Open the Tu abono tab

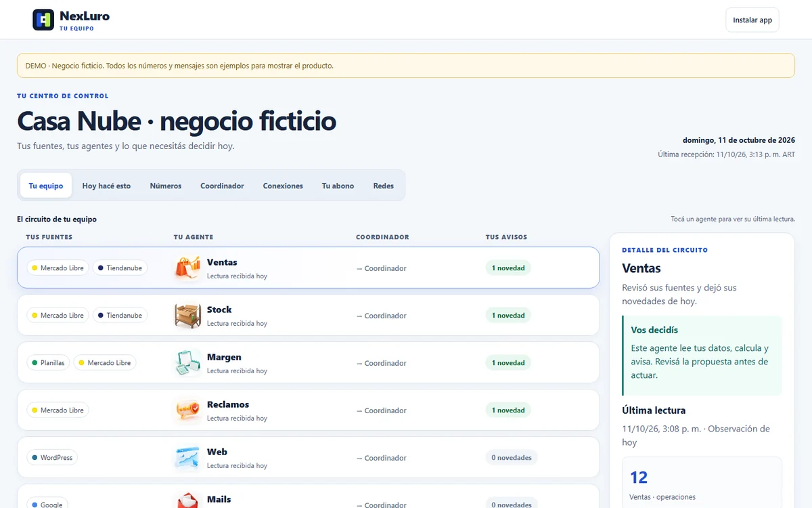click(338, 186)
